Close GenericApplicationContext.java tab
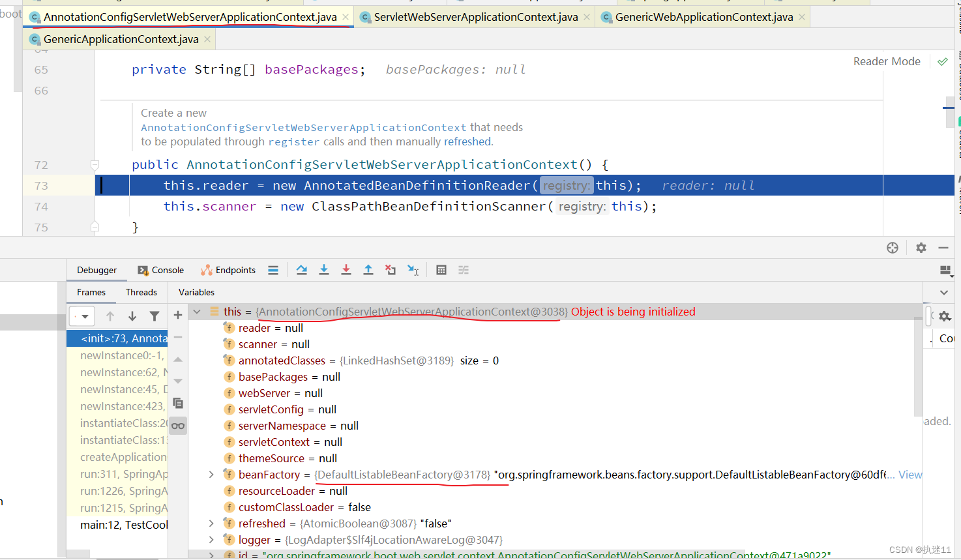961x560 pixels. coord(207,39)
